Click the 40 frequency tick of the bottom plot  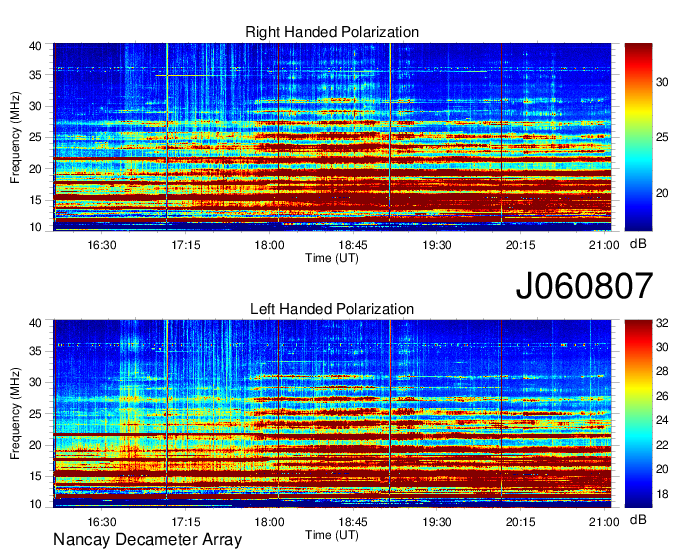coord(35,323)
